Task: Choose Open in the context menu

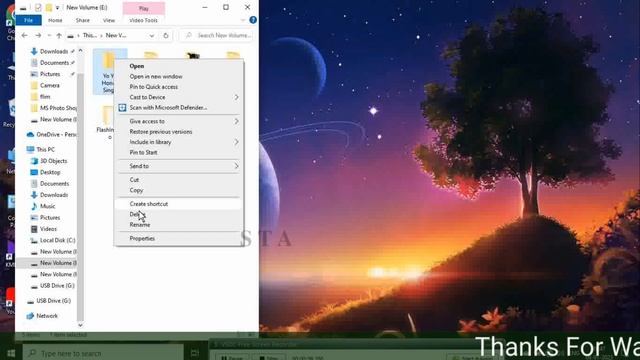Action: click(x=137, y=66)
